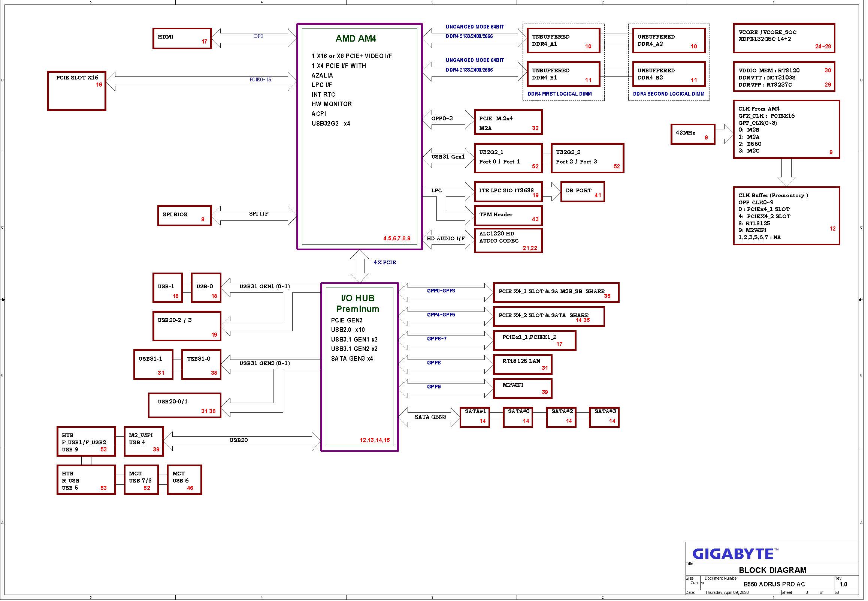Image resolution: width=868 pixels, height=601 pixels.
Task: Click the "4 X PCIE" label
Action: point(384,262)
